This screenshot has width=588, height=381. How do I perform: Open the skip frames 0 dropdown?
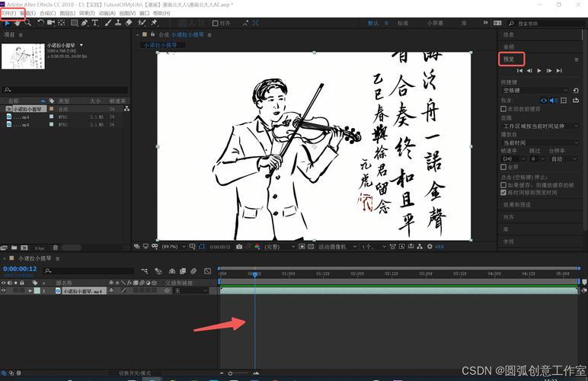pos(538,159)
